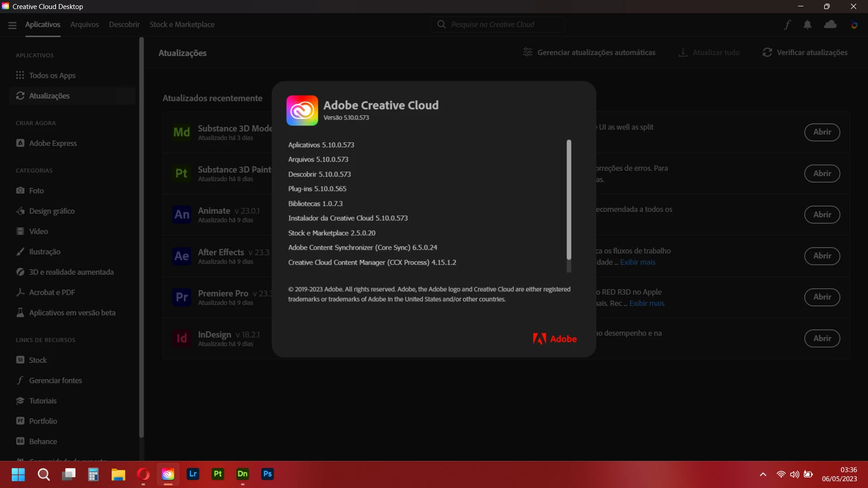This screenshot has height=488, width=868.
Task: Open the account profile avatar
Action: pyautogui.click(x=854, y=25)
